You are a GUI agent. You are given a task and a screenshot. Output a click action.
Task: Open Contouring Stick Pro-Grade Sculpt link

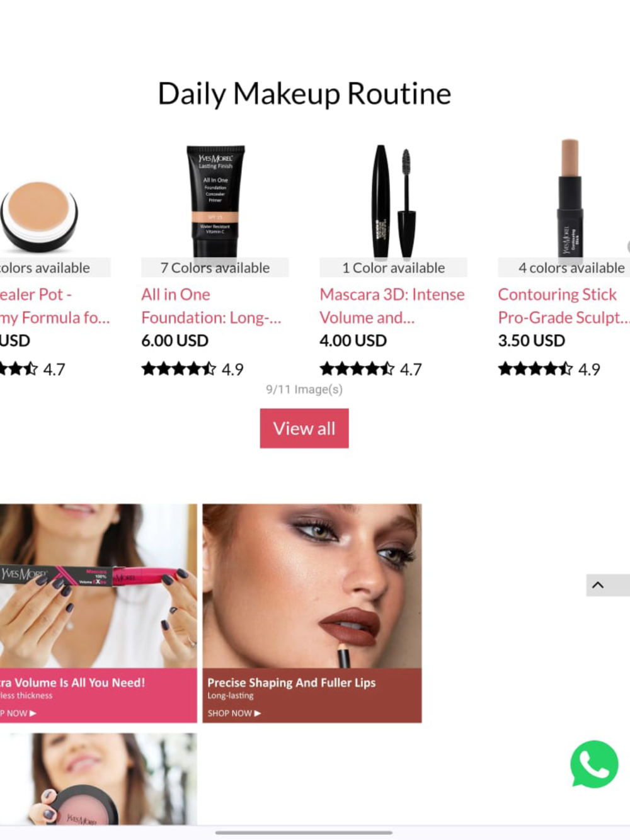[x=564, y=306]
